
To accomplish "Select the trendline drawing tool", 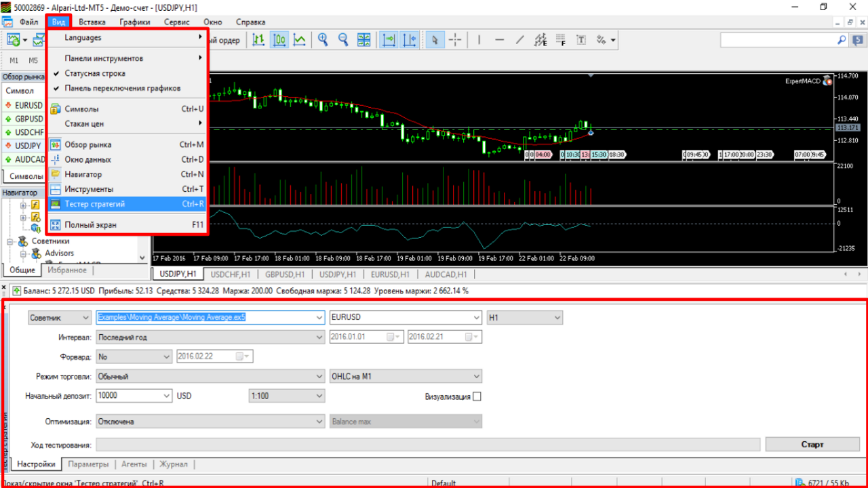I will (x=520, y=40).
